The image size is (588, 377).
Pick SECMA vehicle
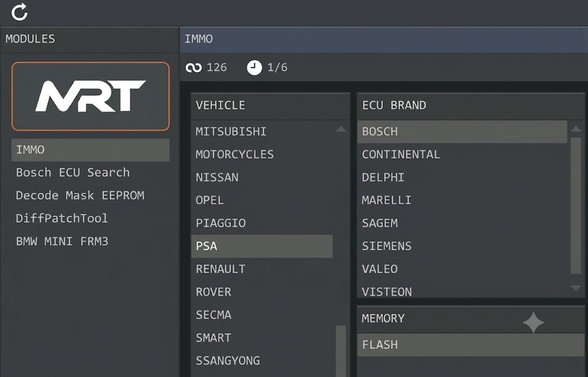click(262, 315)
